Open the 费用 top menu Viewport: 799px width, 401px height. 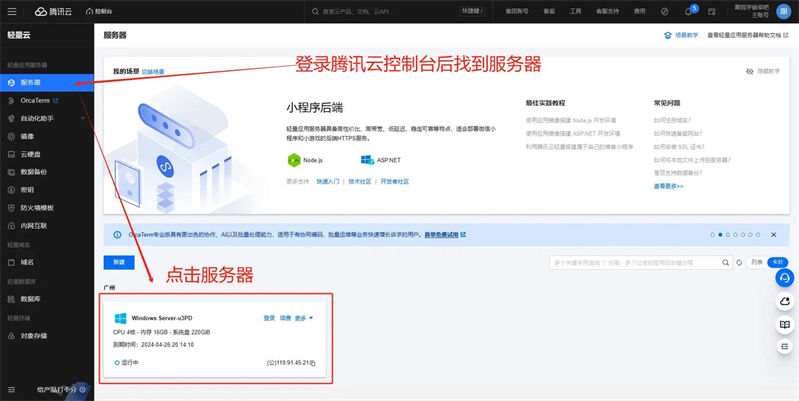[x=639, y=11]
